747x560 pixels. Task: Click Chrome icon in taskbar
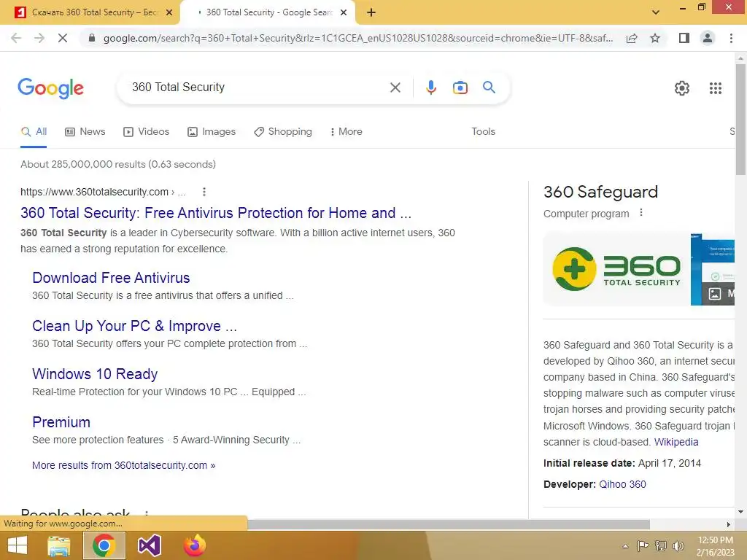(104, 545)
